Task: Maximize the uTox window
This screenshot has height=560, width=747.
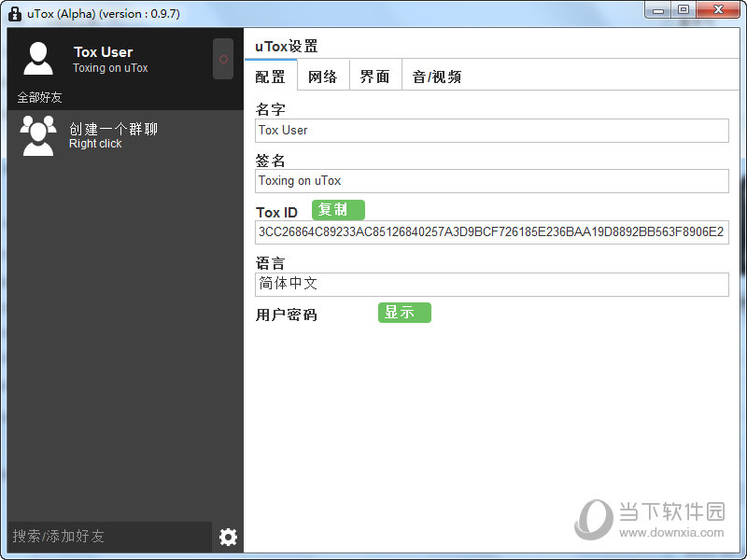Action: [684, 10]
